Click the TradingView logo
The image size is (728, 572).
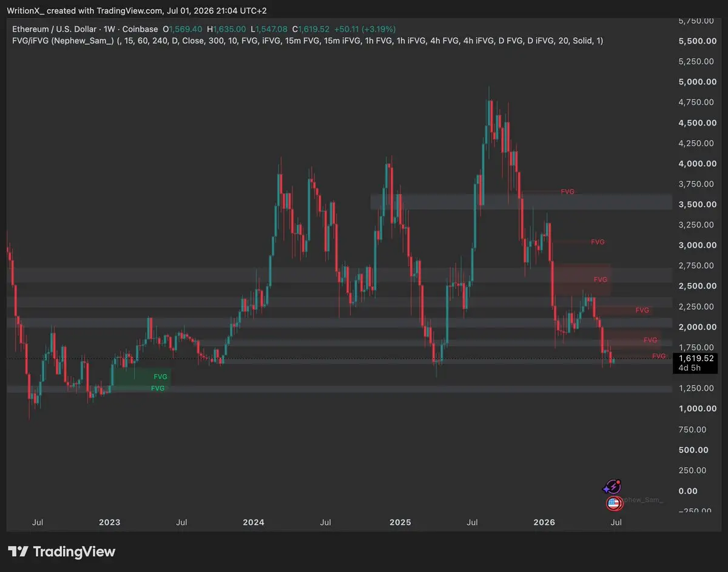pos(62,552)
